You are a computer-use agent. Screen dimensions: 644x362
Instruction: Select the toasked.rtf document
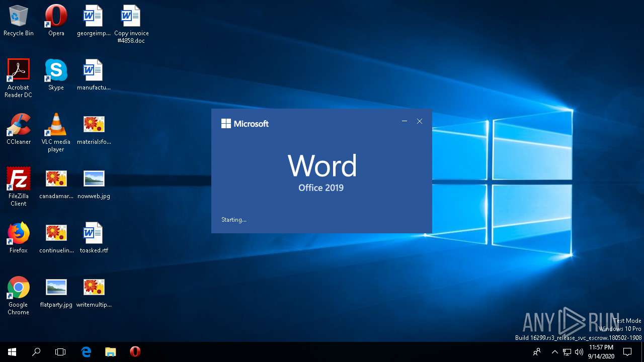point(94,238)
